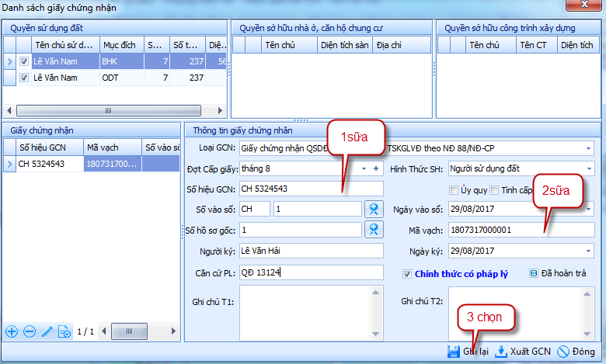Click the Số hiệu GCN column header
The height and width of the screenshot is (364, 606).
[44, 147]
